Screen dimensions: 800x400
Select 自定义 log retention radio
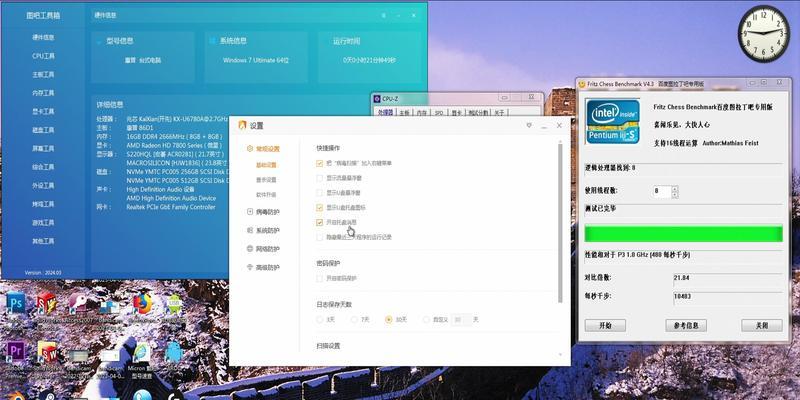tap(427, 319)
